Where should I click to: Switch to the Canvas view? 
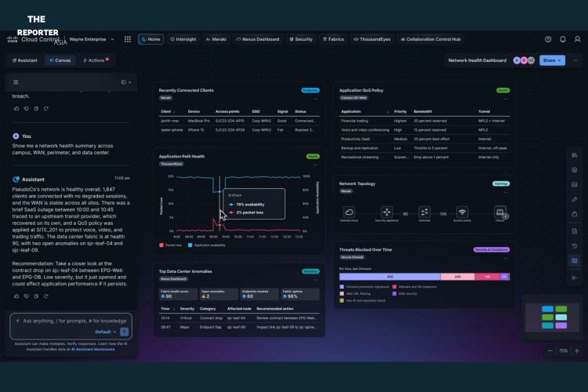pos(60,60)
